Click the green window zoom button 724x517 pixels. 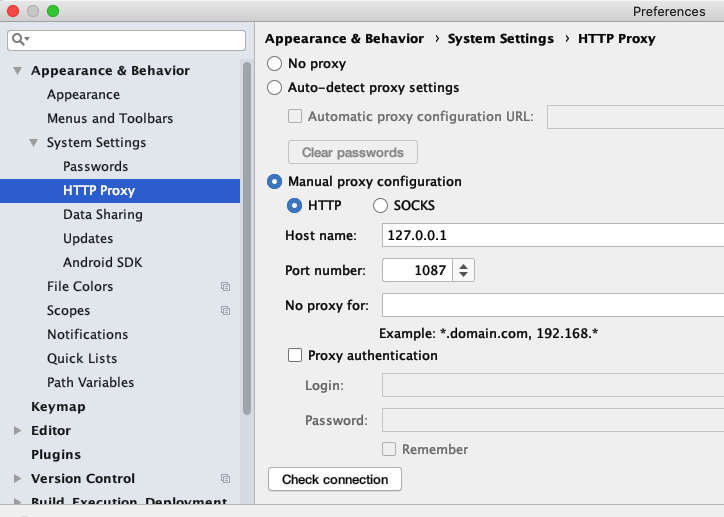pos(53,11)
